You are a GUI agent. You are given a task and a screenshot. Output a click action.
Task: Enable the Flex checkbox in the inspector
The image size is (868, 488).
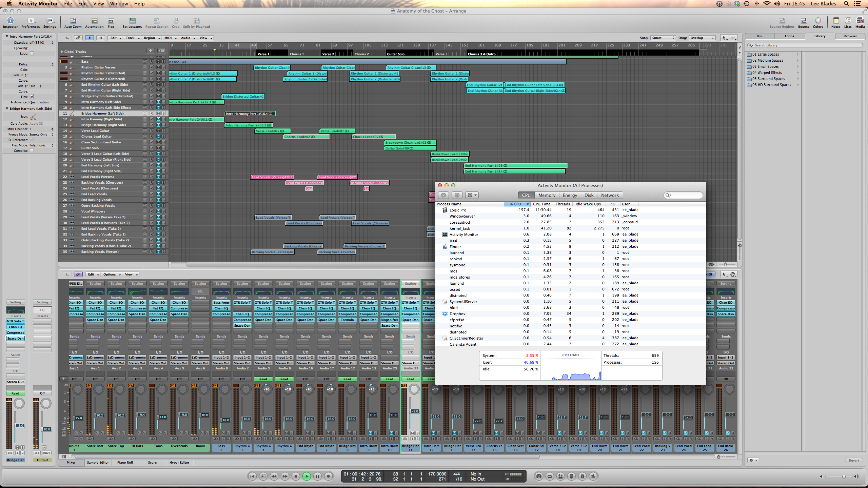point(32,97)
